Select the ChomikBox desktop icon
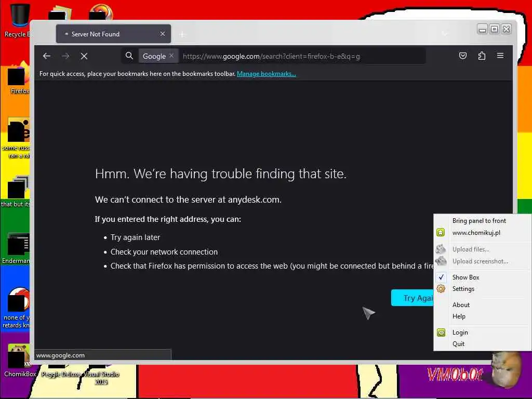The height and width of the screenshot is (399, 532). point(20,361)
